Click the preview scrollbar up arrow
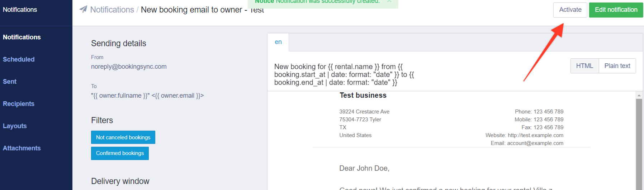The height and width of the screenshot is (190, 644). [x=639, y=95]
